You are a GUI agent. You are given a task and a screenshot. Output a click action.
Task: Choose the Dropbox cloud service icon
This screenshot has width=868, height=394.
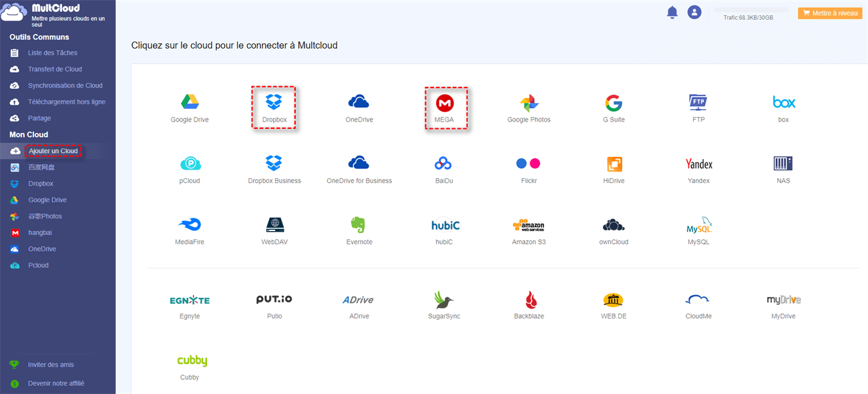(x=274, y=102)
